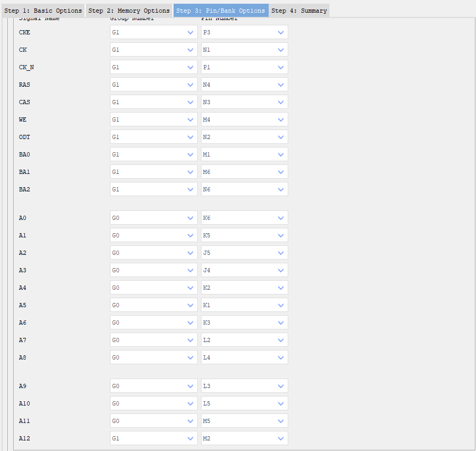Open A7 pin number dropdown L2
Viewport: 476px width, 451px height.
click(244, 340)
